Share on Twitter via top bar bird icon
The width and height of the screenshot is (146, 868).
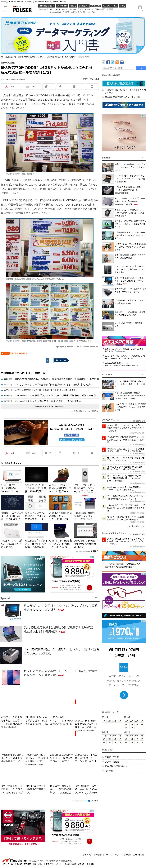(49, 86)
